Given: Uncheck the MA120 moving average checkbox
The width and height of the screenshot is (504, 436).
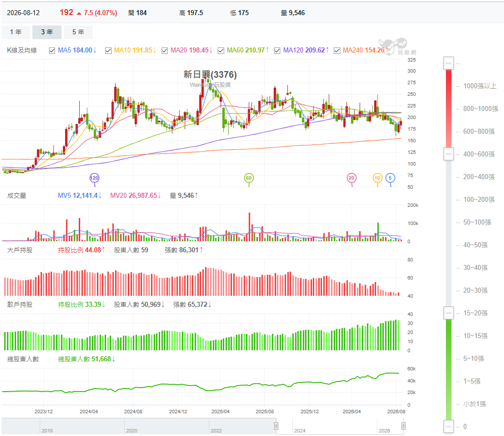Looking at the screenshot, I should tap(277, 51).
